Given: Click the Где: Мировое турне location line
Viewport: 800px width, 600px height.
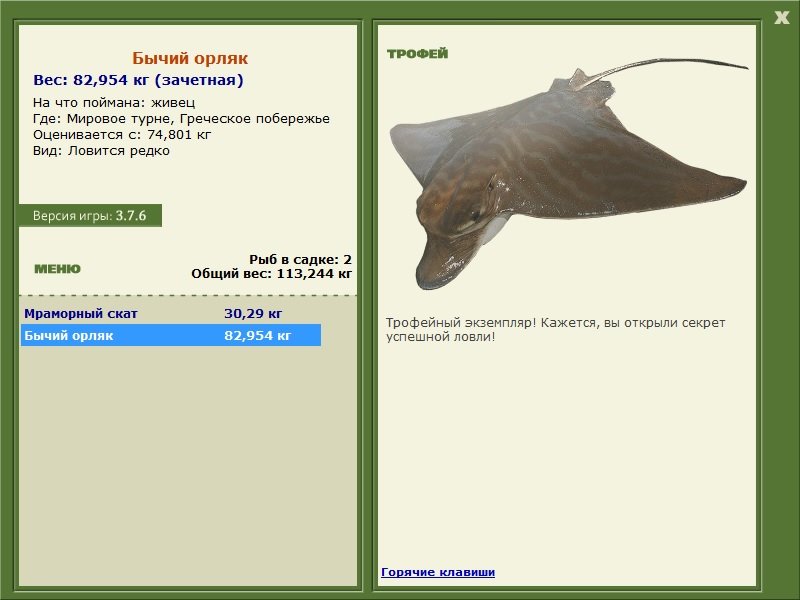Looking at the screenshot, I should (x=181, y=119).
